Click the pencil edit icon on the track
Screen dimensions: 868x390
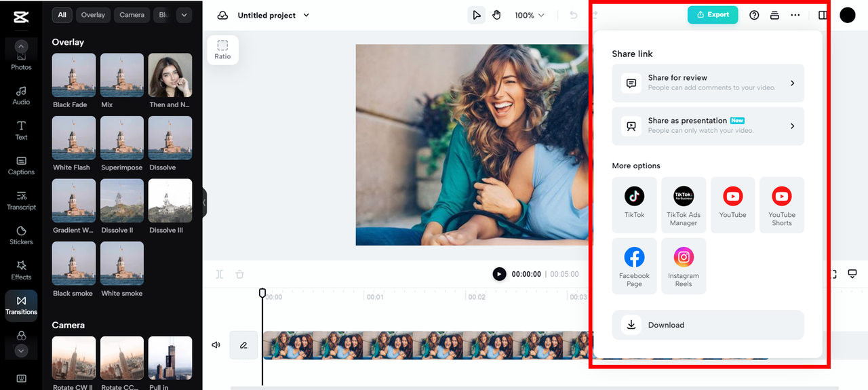click(243, 345)
